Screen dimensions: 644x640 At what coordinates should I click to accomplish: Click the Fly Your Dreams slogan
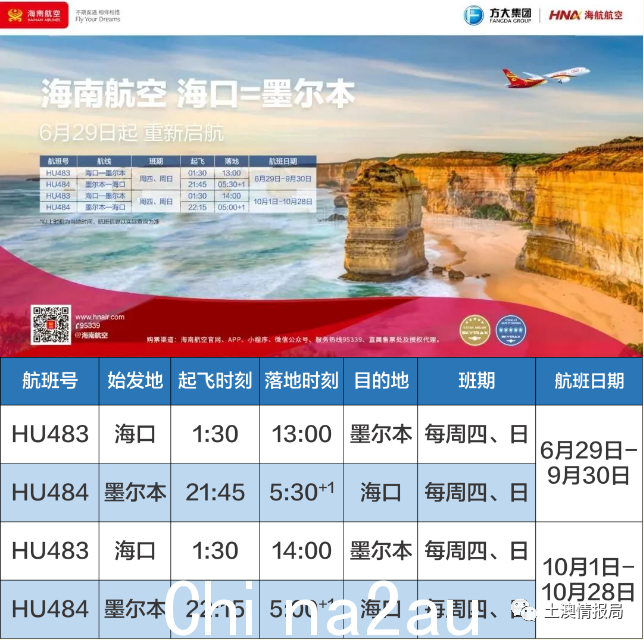click(x=98, y=19)
